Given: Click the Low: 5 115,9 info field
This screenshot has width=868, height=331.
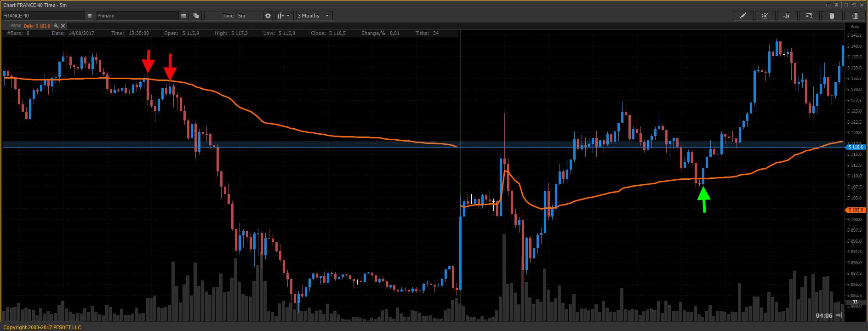Looking at the screenshot, I should [279, 33].
